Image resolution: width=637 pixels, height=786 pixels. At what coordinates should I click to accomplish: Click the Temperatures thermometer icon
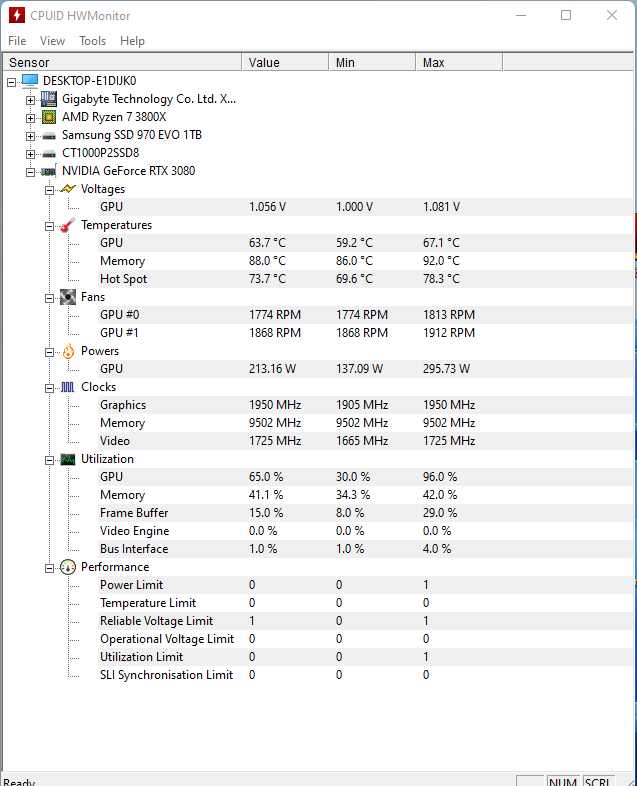tap(68, 225)
